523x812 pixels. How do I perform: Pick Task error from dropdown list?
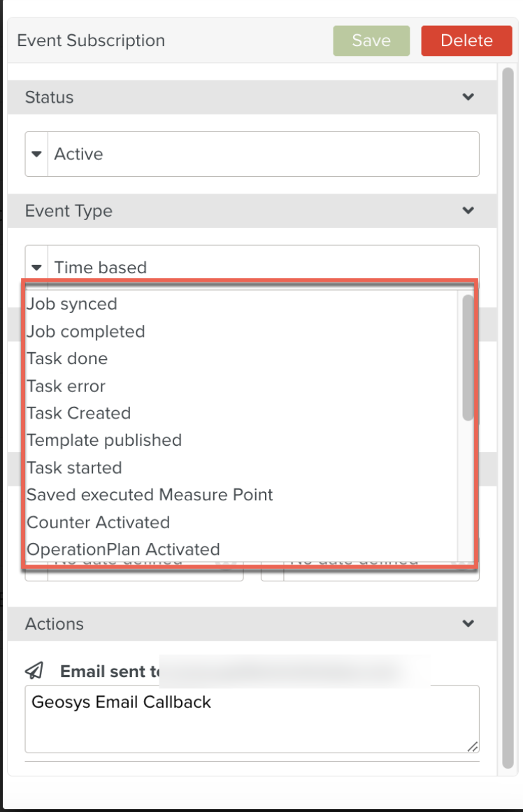(x=66, y=386)
